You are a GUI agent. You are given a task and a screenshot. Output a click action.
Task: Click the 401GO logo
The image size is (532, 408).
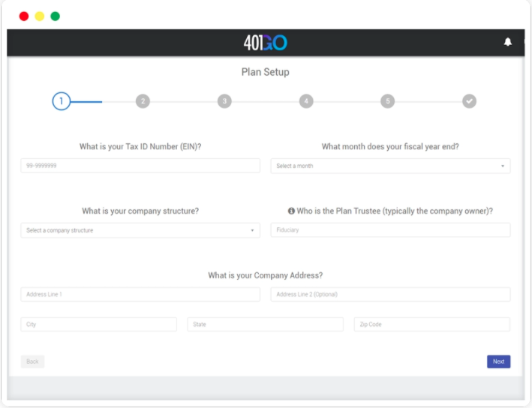265,43
